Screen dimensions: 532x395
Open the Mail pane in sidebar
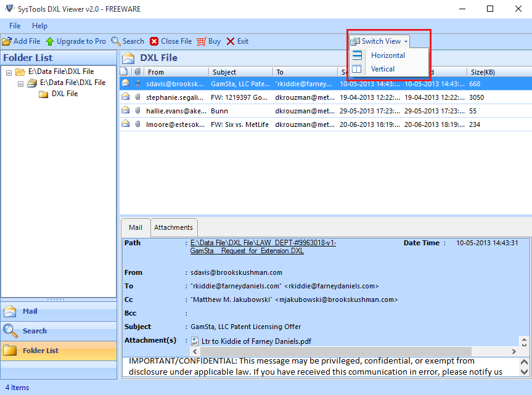click(x=30, y=311)
